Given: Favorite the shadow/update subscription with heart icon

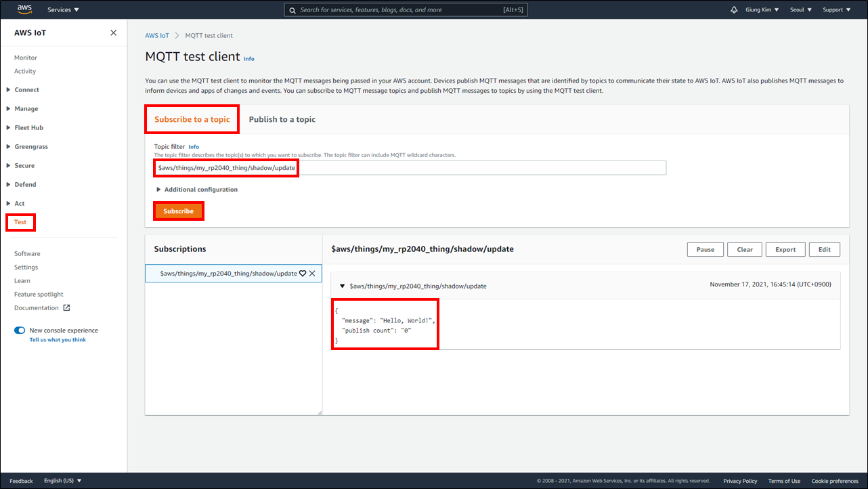Looking at the screenshot, I should point(303,274).
